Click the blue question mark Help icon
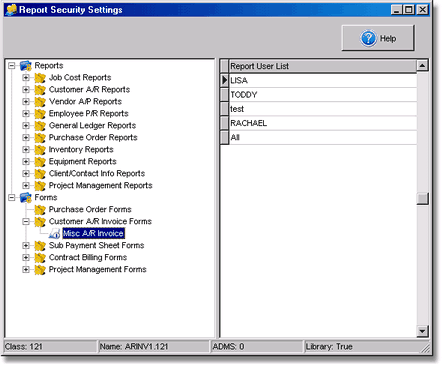Image resolution: width=443 pixels, height=366 pixels. [x=368, y=38]
